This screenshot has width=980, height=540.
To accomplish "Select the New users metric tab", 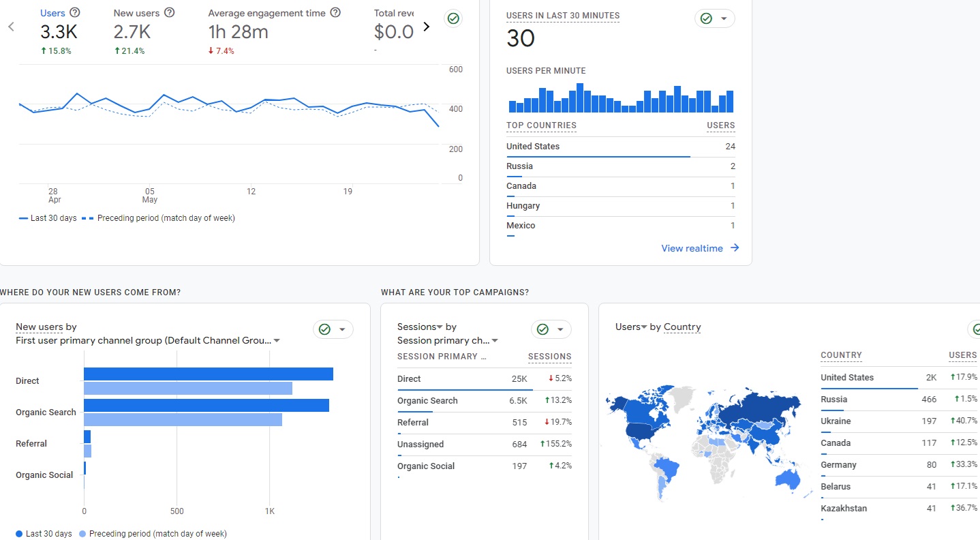I will pos(144,31).
